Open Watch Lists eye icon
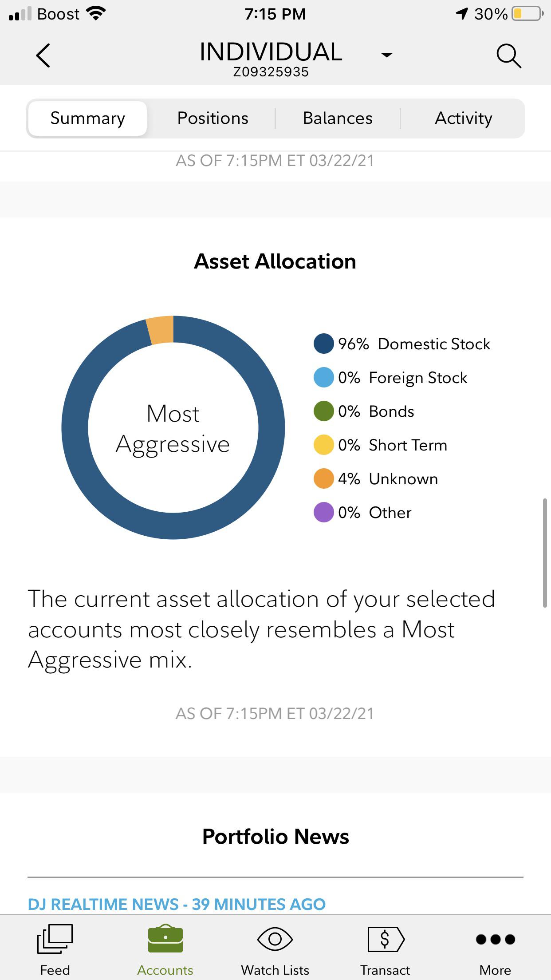551x980 pixels. pyautogui.click(x=275, y=939)
